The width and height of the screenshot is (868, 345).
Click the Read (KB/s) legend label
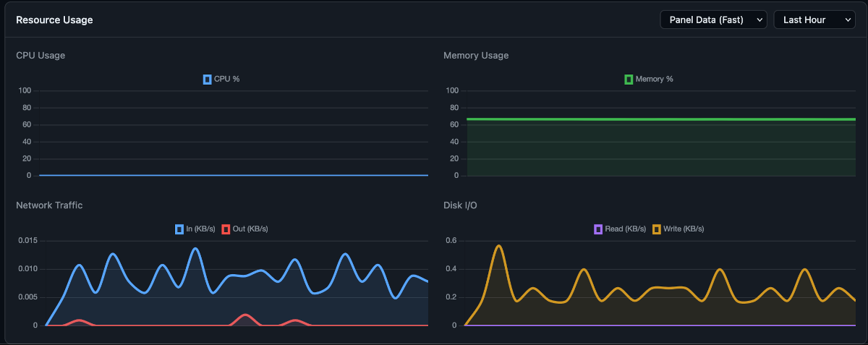tap(626, 229)
